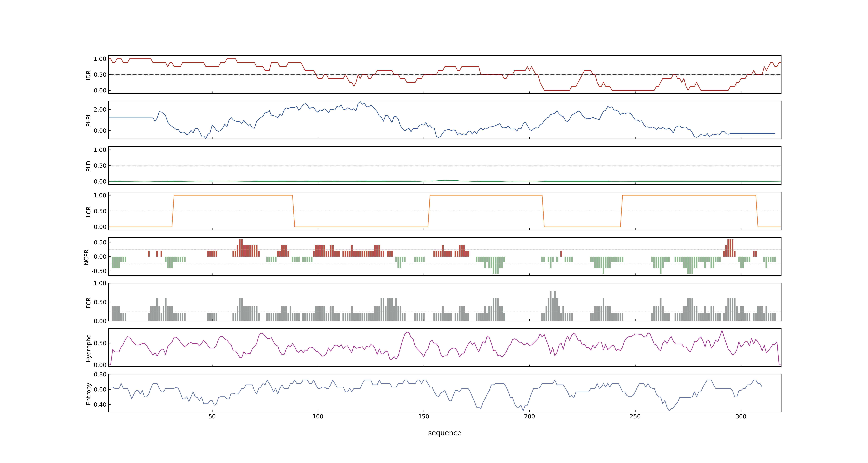Screen dimensions: 868x463
Task: Click the 0.80 tick label of Entropy panel
Action: (100, 374)
